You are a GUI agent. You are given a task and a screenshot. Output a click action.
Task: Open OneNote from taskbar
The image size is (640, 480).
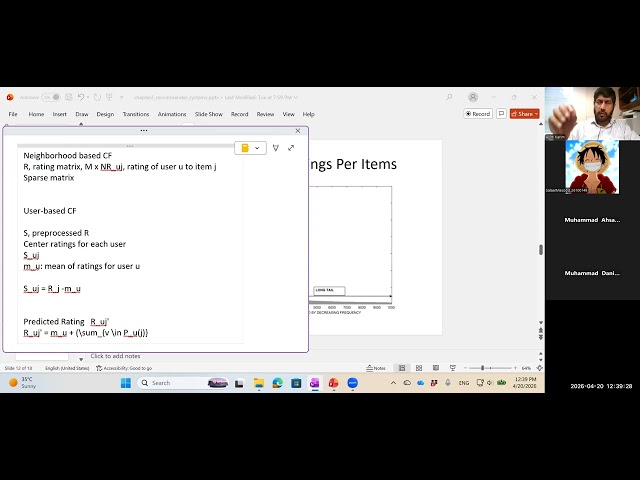[315, 383]
